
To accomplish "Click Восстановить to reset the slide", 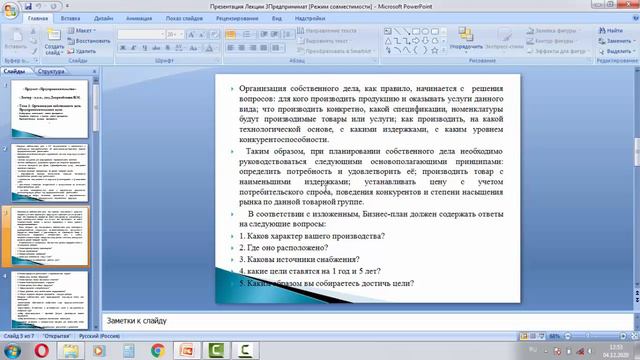I will coord(89,41).
